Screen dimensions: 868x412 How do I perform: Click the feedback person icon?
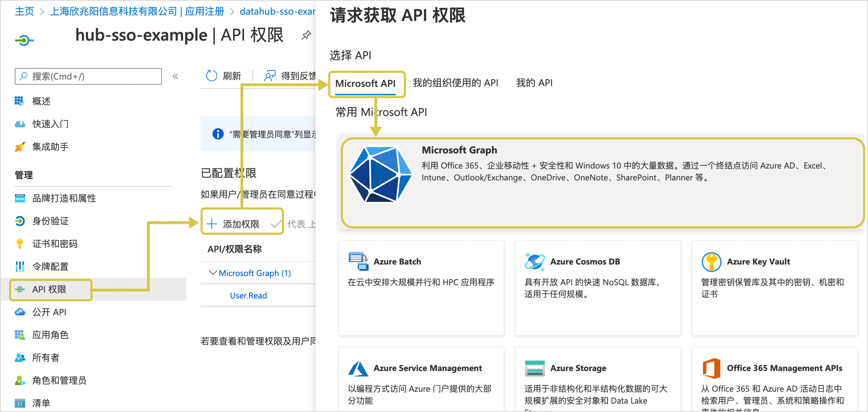coord(270,76)
